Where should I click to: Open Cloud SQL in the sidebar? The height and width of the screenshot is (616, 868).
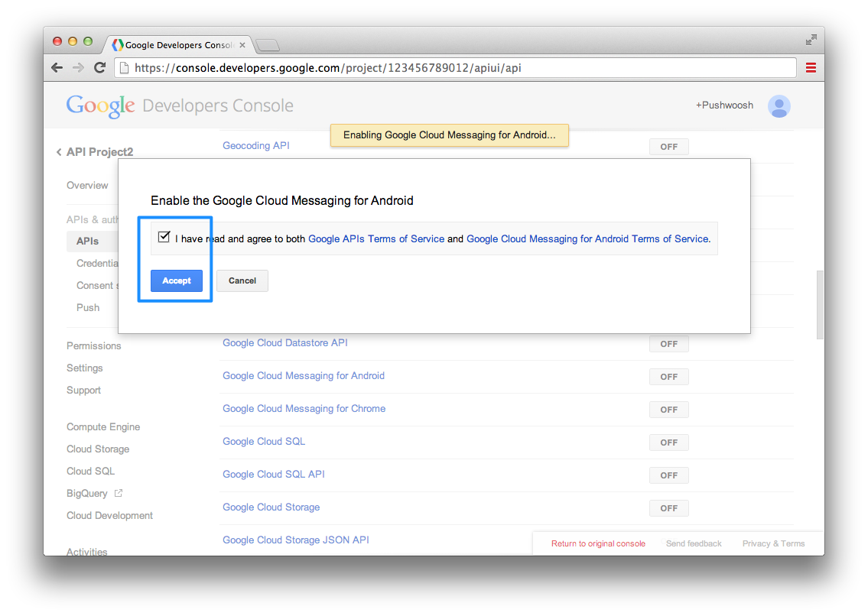(90, 471)
